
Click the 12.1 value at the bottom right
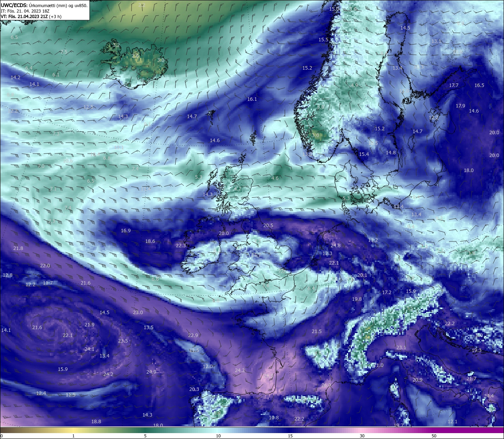click(452, 422)
